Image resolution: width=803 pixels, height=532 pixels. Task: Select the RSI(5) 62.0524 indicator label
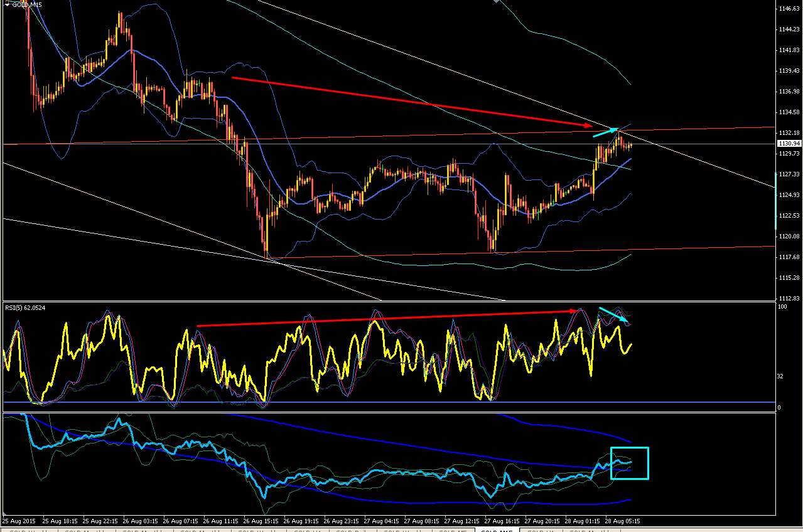pyautogui.click(x=26, y=307)
